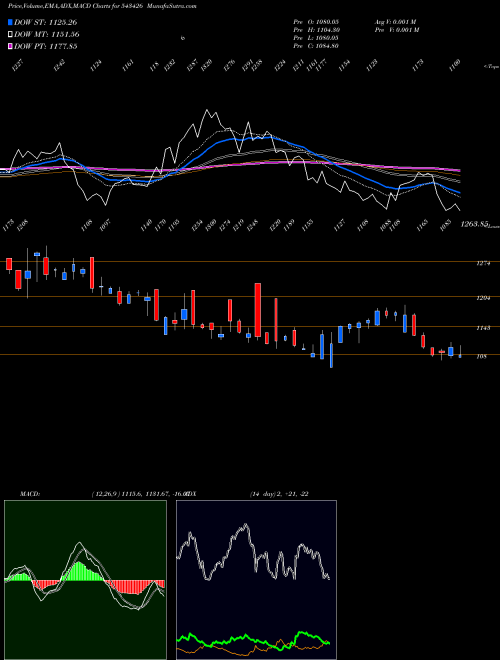Select the 'DOW ST: 1125.26' legend label
Screen dimensions: 500x660
click(x=45, y=22)
